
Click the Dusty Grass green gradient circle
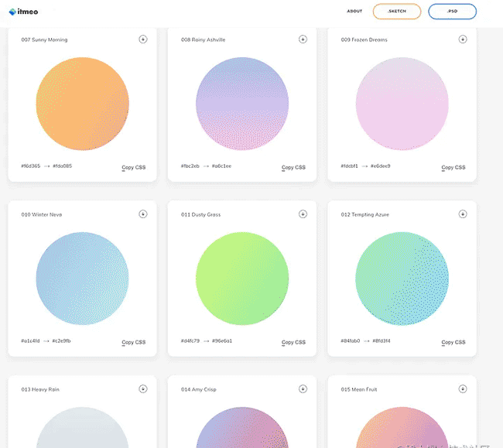242,279
